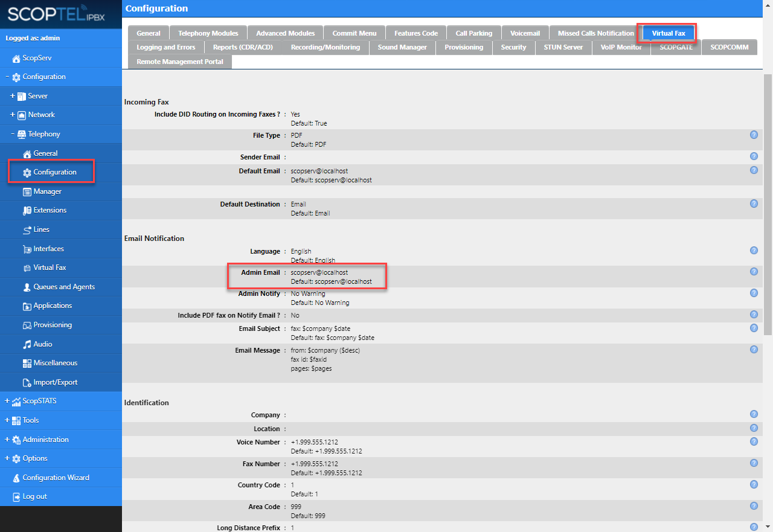
Task: Expand the Server tree node
Action: click(13, 96)
